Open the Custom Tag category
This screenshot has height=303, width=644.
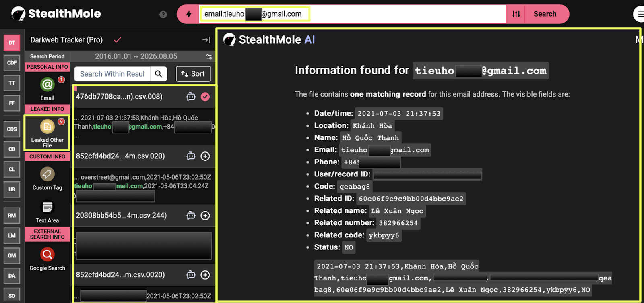pos(47,178)
